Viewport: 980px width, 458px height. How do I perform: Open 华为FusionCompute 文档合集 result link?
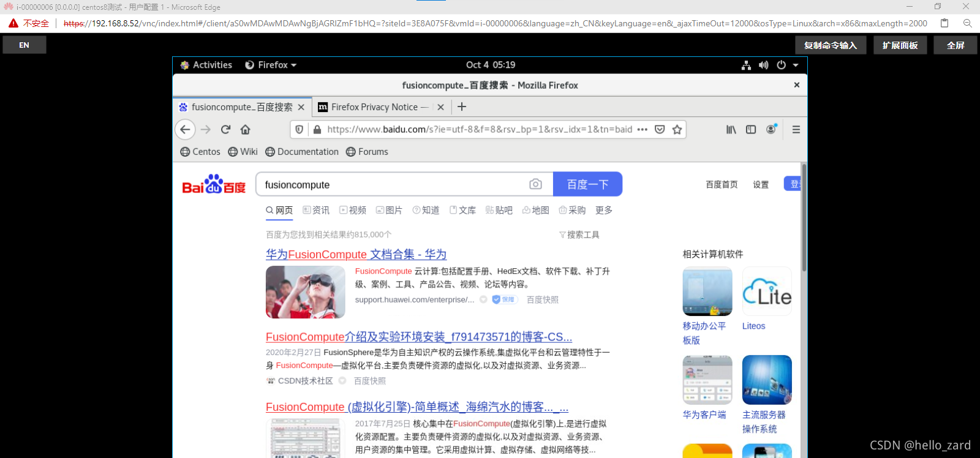click(356, 254)
